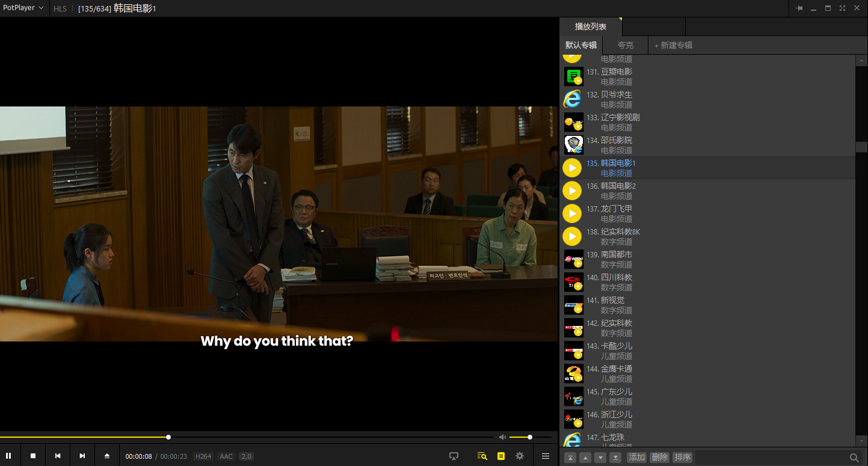
Task: Switch to the 夸克 album tab
Action: pyautogui.click(x=626, y=45)
